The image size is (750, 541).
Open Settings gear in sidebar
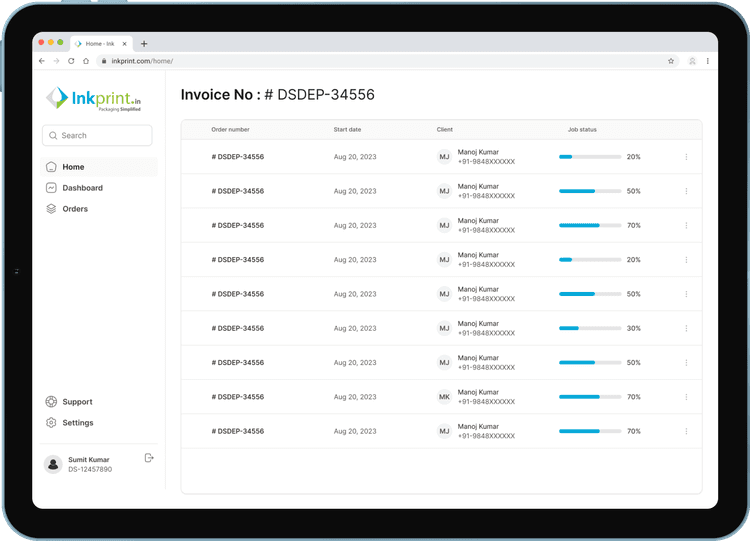[x=52, y=423]
